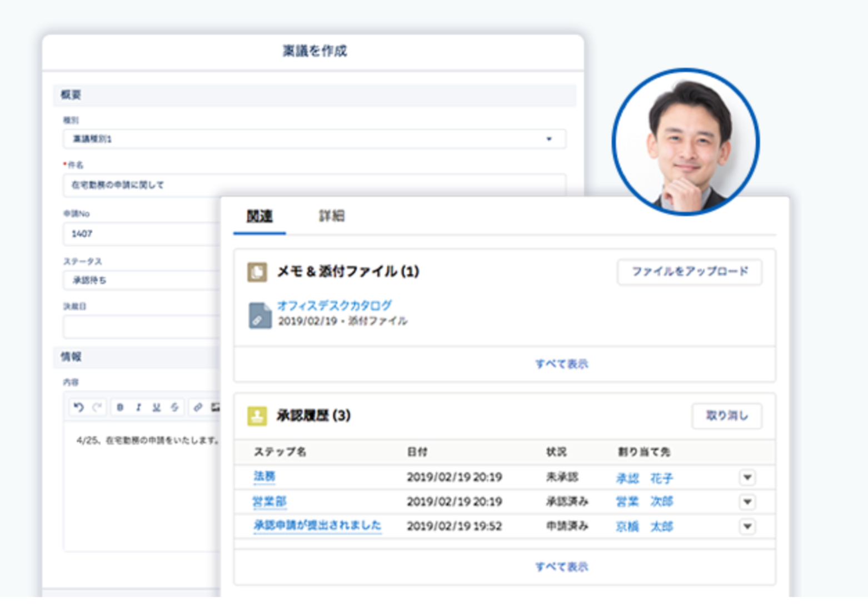This screenshot has width=868, height=606.
Task: Click the Redo icon in the text toolbar
Action: (x=97, y=407)
